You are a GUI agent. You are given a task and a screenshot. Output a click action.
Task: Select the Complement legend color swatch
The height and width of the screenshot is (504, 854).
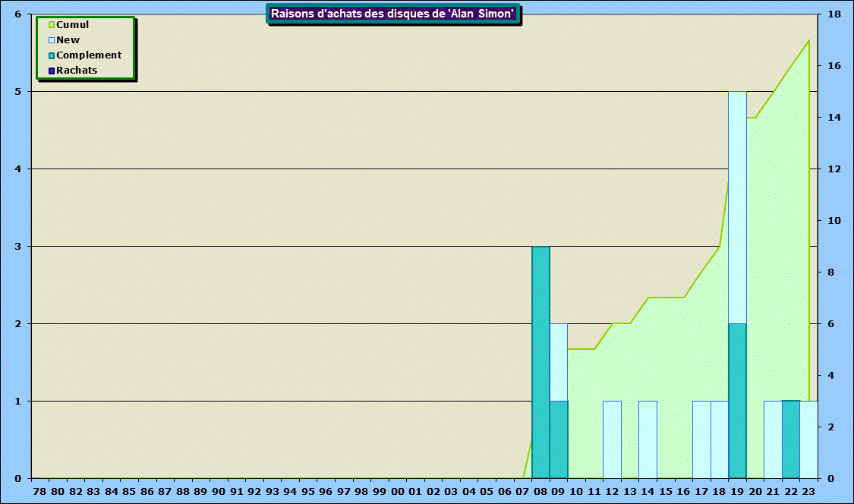(52, 55)
